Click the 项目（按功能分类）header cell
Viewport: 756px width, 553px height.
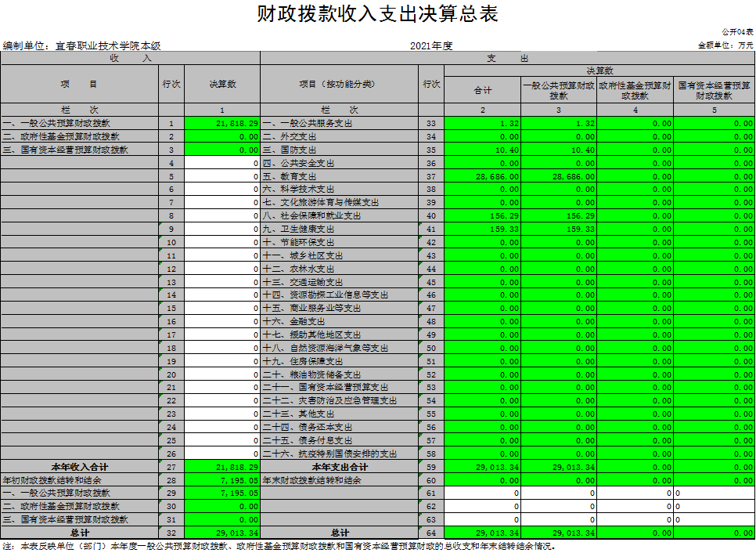tap(338, 84)
